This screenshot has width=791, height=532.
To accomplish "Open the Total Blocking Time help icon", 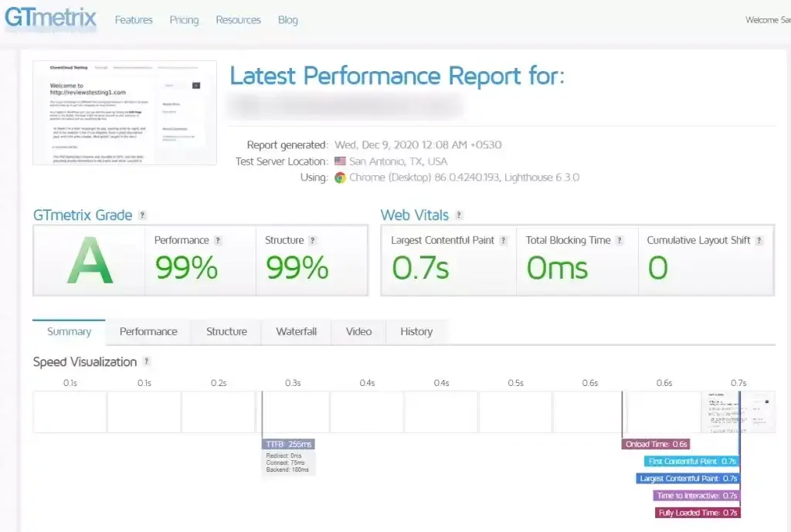I will point(619,240).
